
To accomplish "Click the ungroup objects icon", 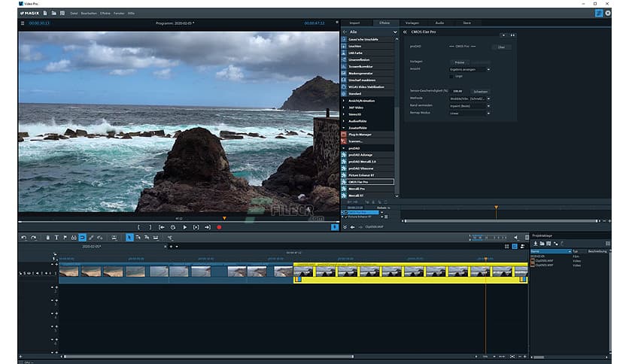I will pos(100,238).
